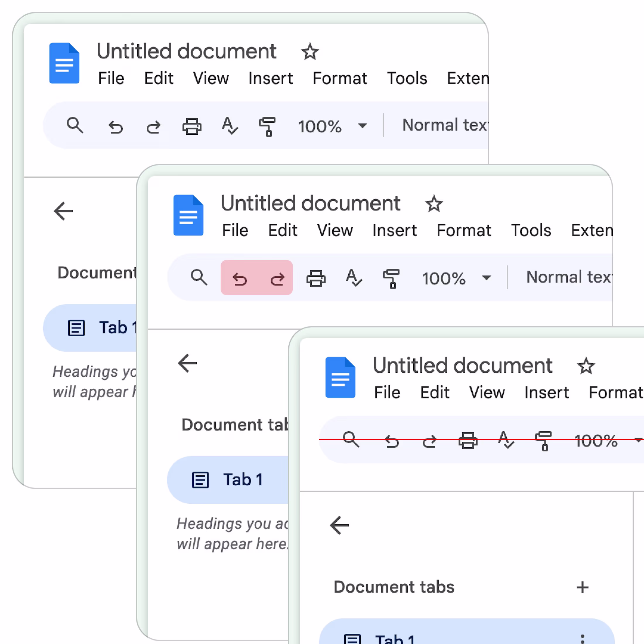Select Tab 1 in the back window

click(90, 328)
